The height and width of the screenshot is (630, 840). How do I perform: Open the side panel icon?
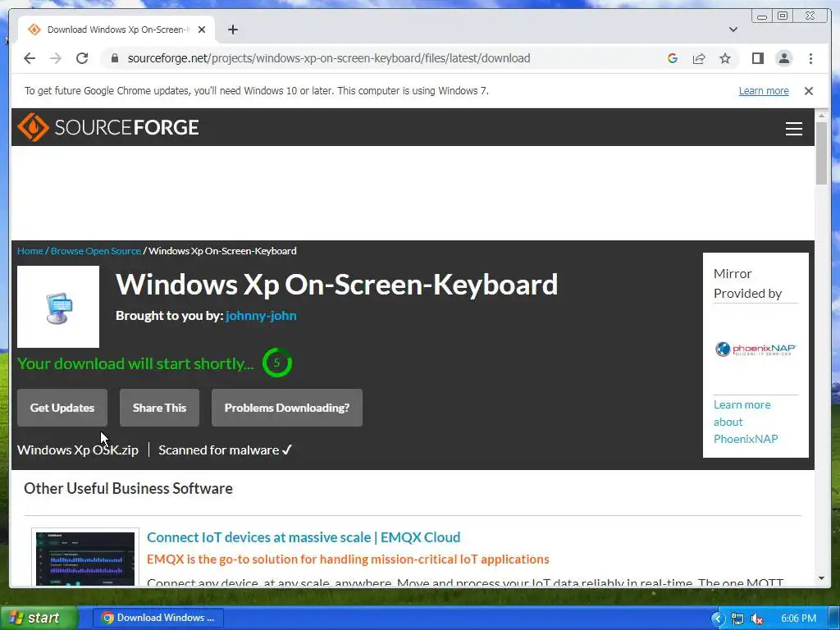coord(757,58)
